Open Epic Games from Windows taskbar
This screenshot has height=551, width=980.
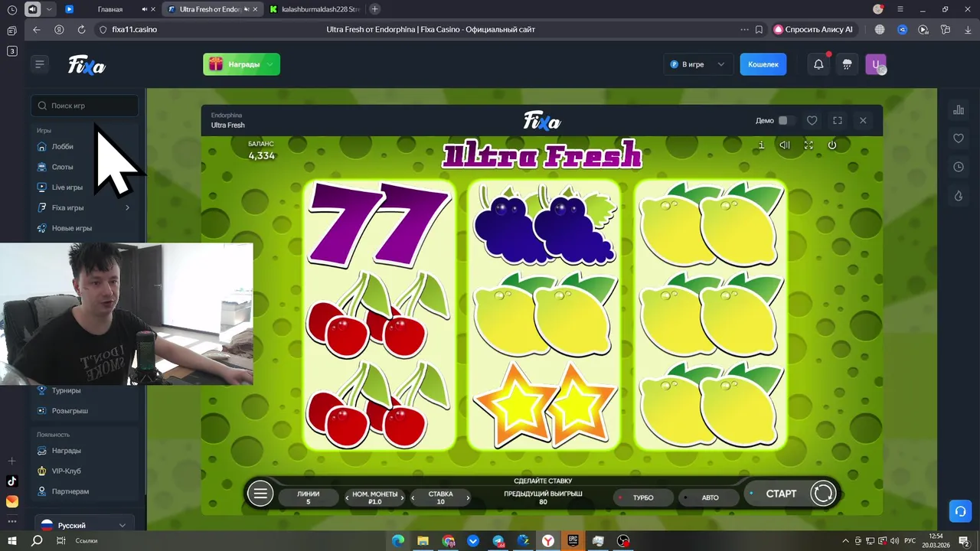(573, 541)
